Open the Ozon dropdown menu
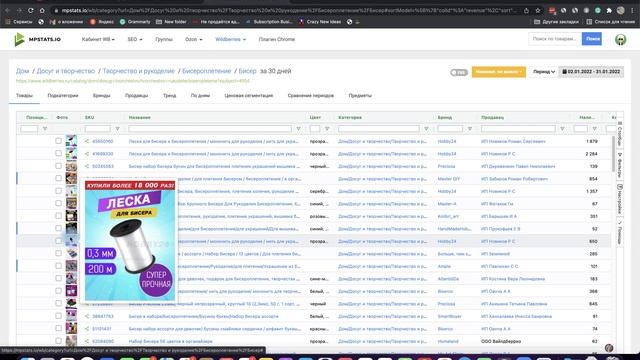The image size is (640, 360). point(193,39)
